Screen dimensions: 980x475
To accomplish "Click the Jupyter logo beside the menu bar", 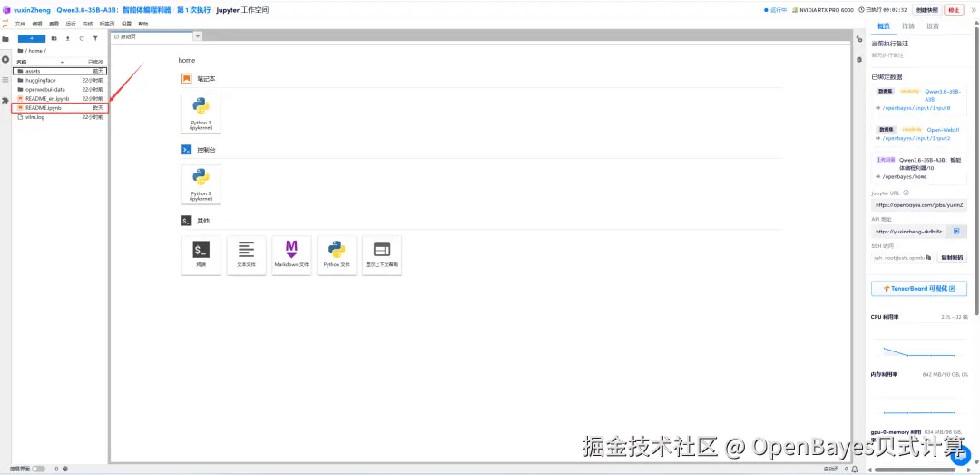I will [5, 24].
